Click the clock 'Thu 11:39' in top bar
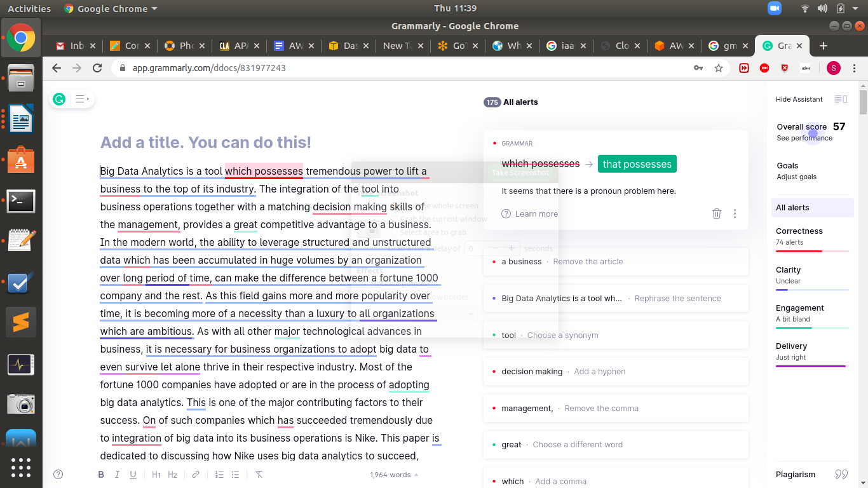Viewport: 868px width, 488px height. coord(455,8)
